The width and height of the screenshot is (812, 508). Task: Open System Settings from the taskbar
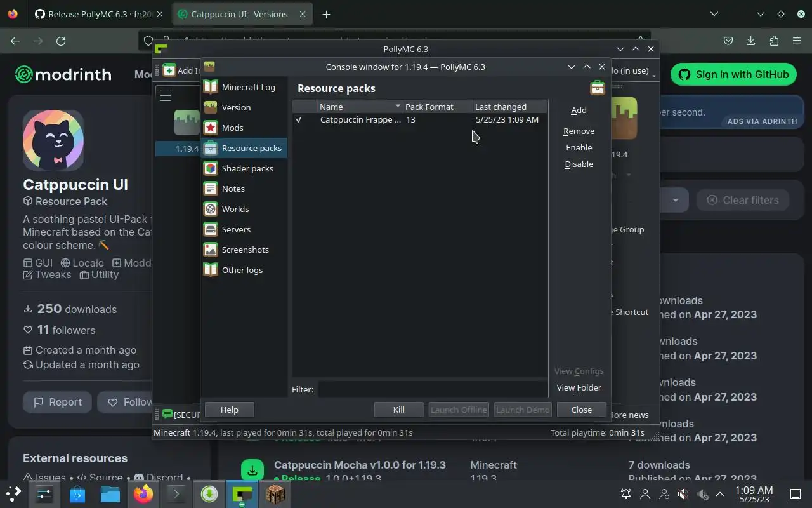pyautogui.click(x=44, y=493)
